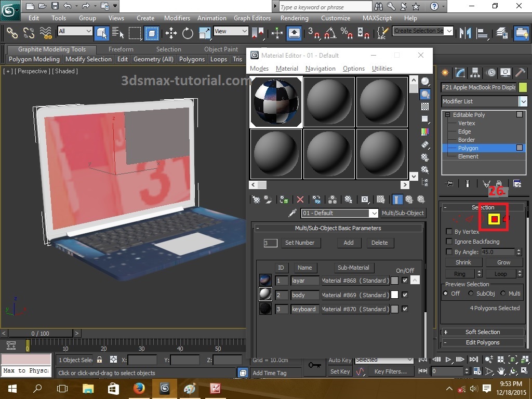Select the Move transform tool
Screen dimensions: 532x399
click(171, 33)
